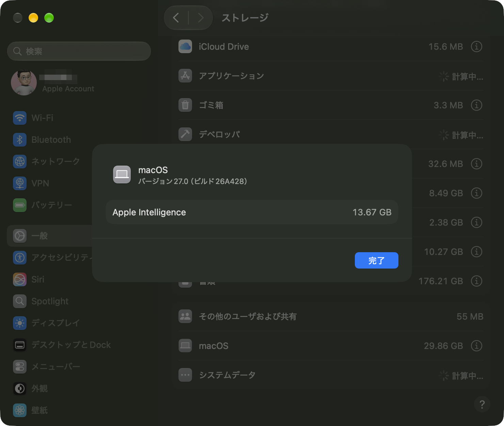The height and width of the screenshot is (426, 504).
Task: Click the 完了 button in the dialog
Action: click(376, 260)
